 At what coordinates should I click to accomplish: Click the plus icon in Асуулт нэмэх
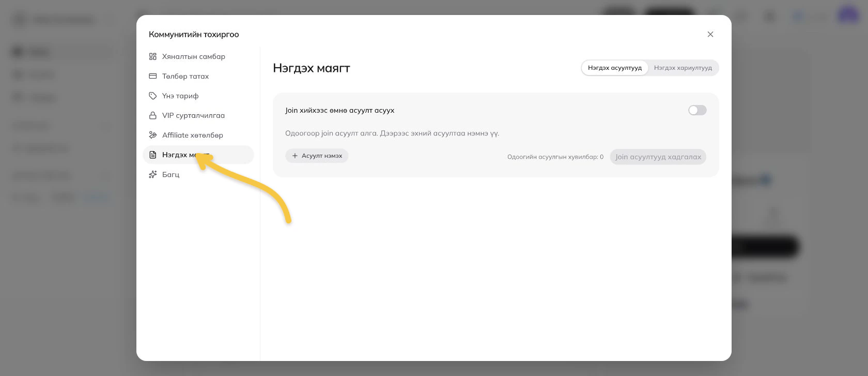295,156
